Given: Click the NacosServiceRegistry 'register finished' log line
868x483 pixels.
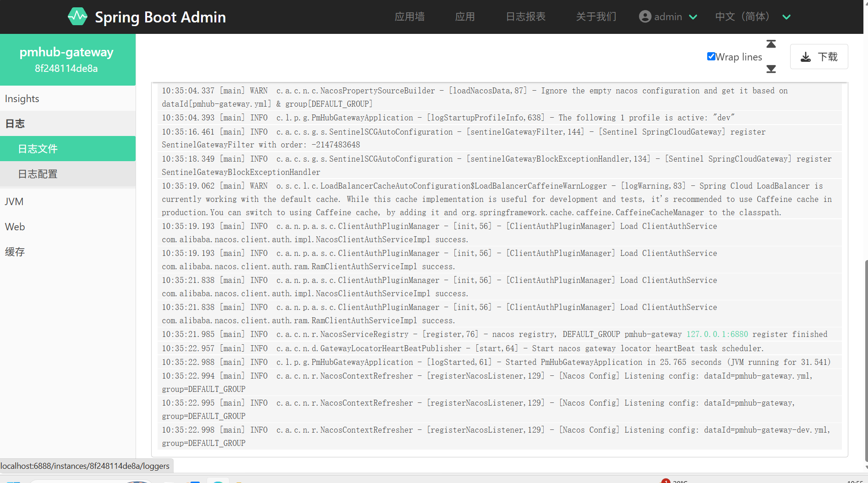Looking at the screenshot, I should [x=500, y=334].
